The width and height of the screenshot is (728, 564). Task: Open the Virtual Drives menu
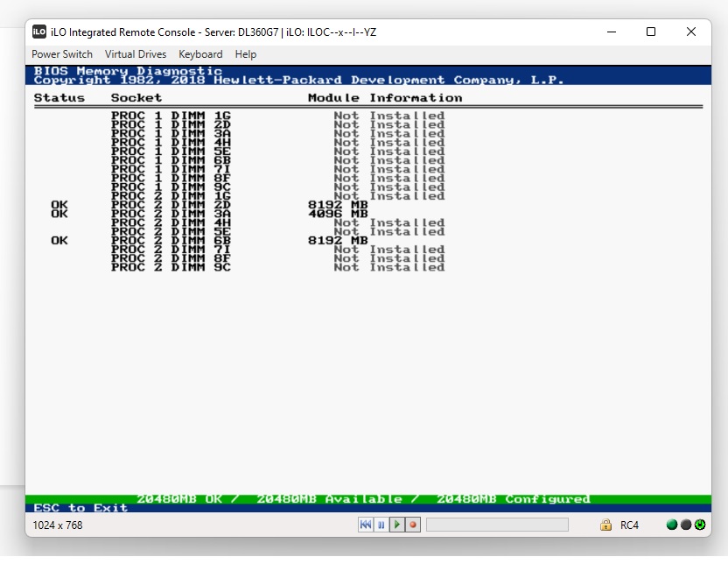[136, 54]
